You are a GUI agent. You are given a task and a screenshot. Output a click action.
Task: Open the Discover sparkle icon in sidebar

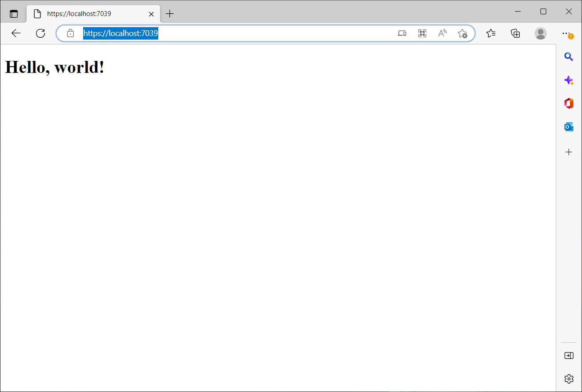[569, 80]
